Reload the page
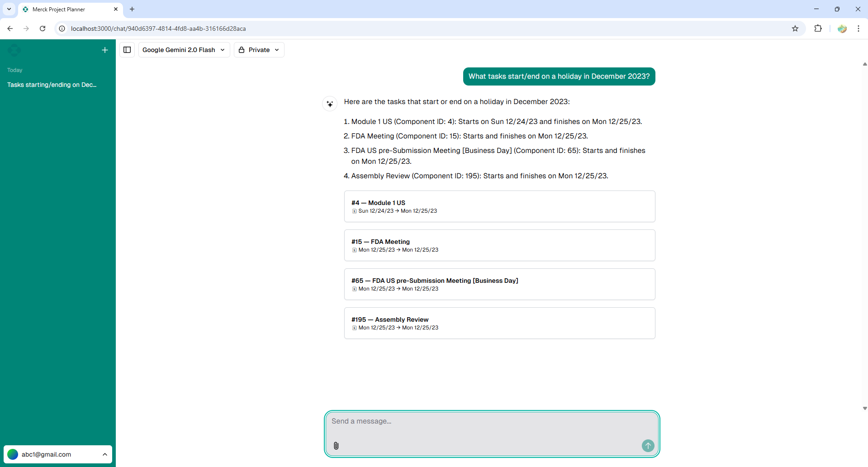The width and height of the screenshot is (868, 467). (43, 29)
